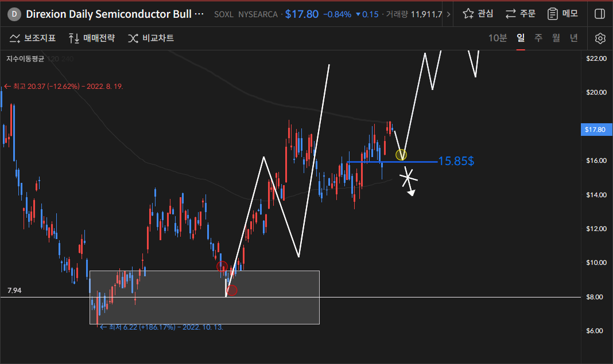This screenshot has width=613, height=364.
Task: Open the 주문 order panel
Action: (521, 14)
